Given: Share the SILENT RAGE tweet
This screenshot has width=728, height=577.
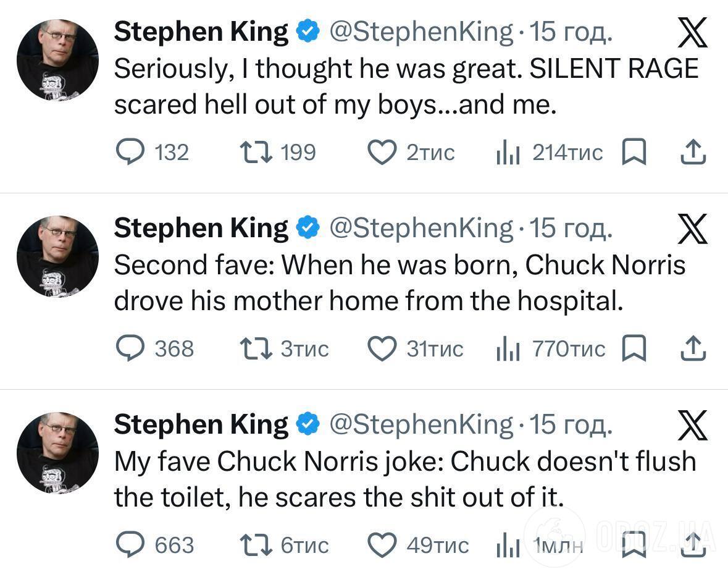Looking at the screenshot, I should (692, 153).
